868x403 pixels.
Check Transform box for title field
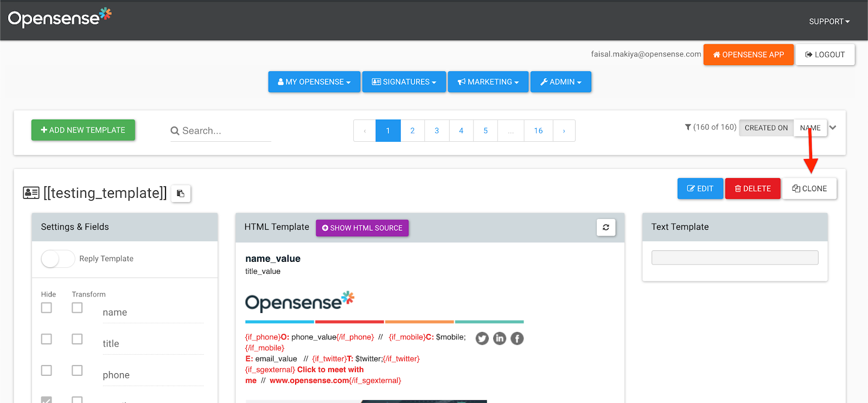click(x=78, y=339)
